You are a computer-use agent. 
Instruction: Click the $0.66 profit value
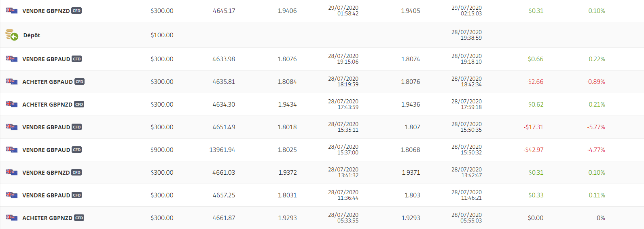[536, 59]
